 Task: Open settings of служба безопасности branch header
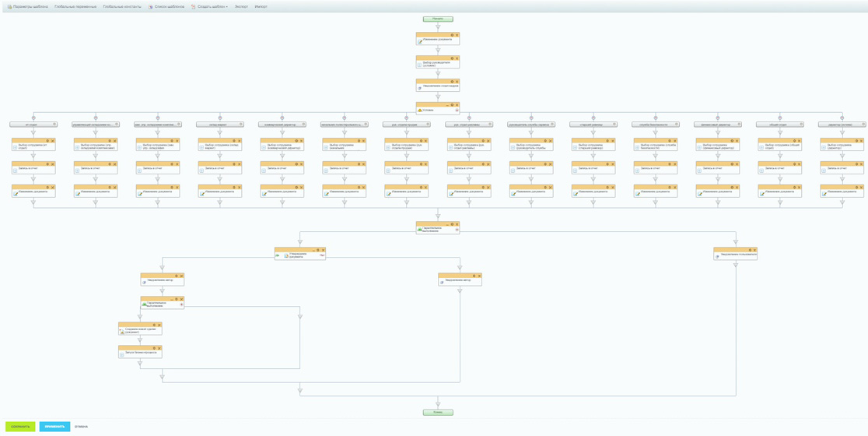click(675, 125)
